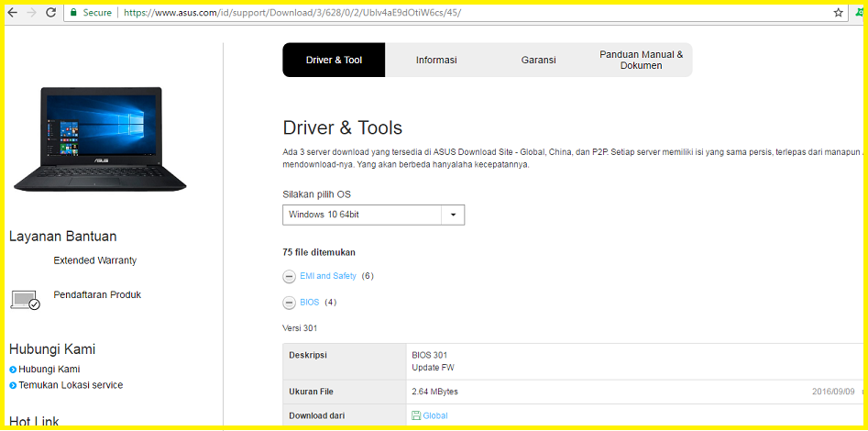This screenshot has height=431, width=868.
Task: Click the green Global download disk icon
Action: click(416, 415)
